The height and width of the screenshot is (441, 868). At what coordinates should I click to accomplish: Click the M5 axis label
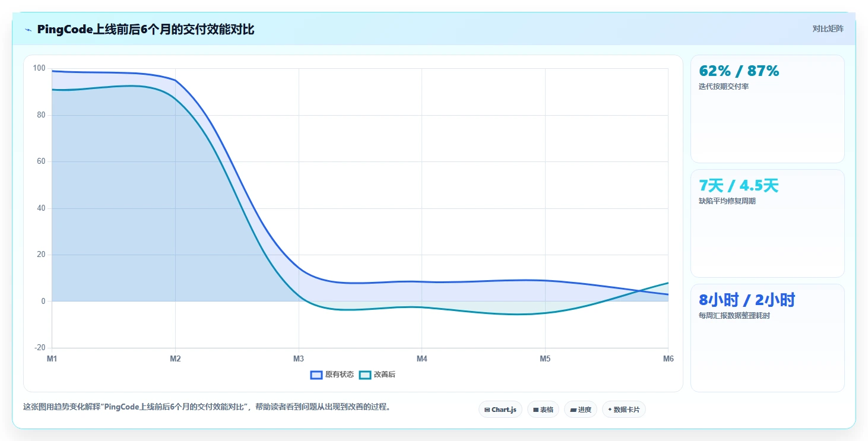(545, 358)
